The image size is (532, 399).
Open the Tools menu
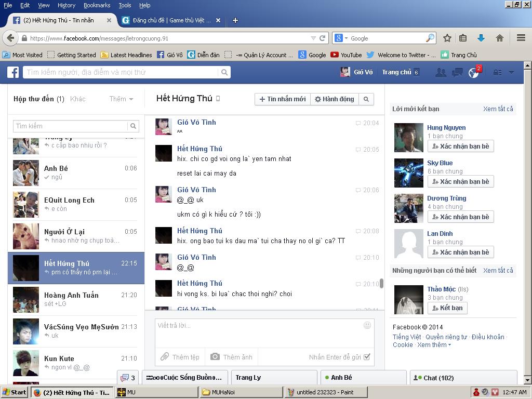coord(125,5)
